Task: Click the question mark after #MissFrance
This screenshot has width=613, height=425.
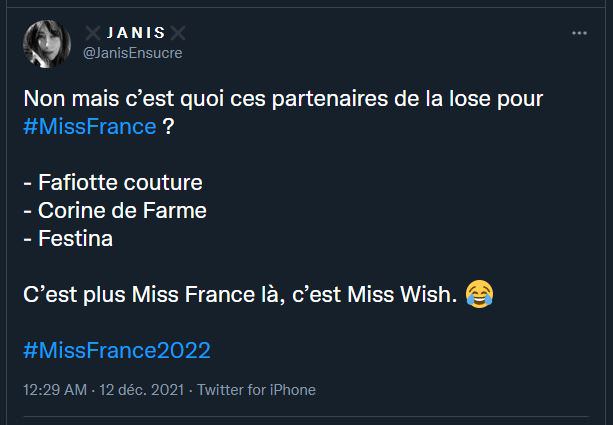Action: click(x=168, y=127)
